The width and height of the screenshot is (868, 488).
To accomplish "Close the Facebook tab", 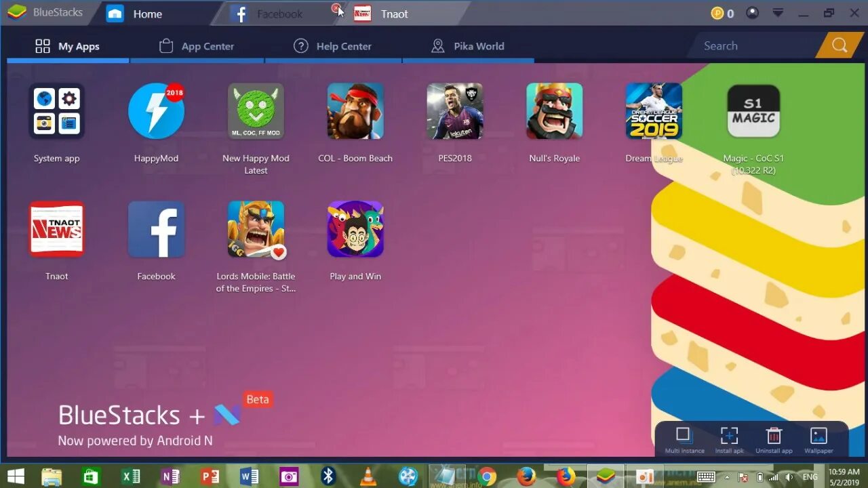I will [336, 8].
